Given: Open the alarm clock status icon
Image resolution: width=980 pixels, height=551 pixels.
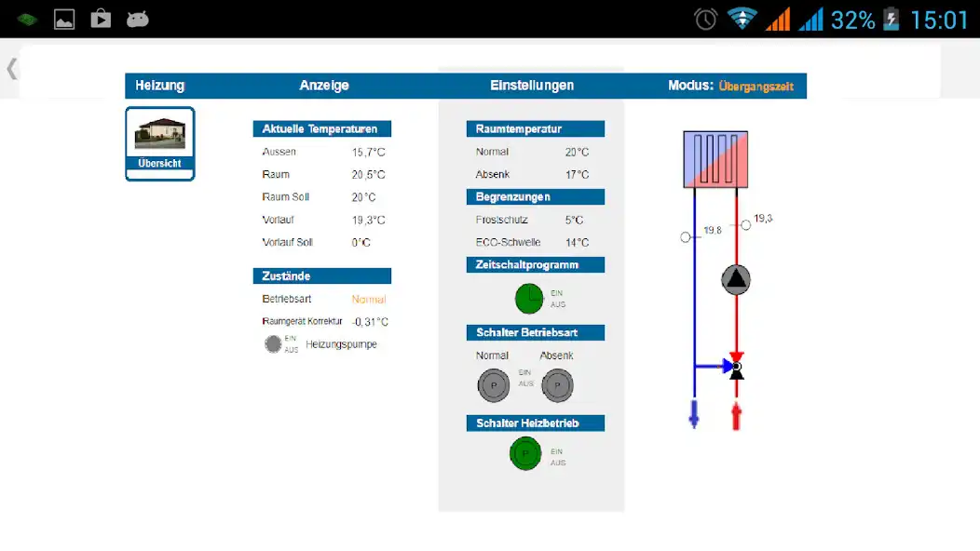Looking at the screenshot, I should point(706,19).
